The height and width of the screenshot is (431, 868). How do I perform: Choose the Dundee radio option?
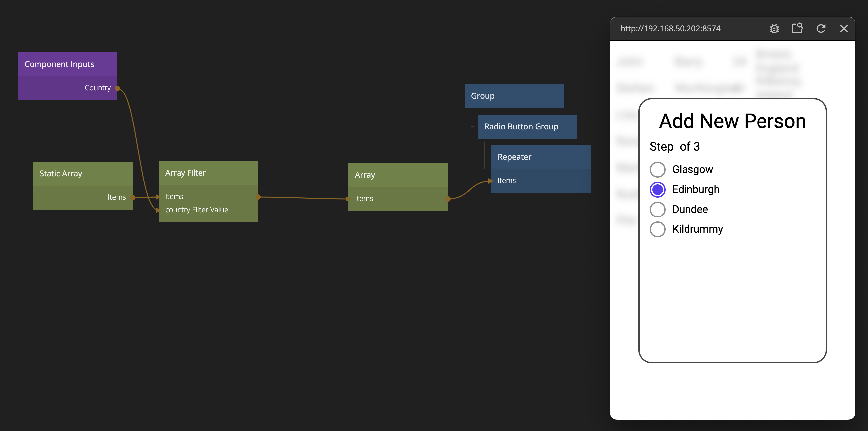[x=657, y=210]
